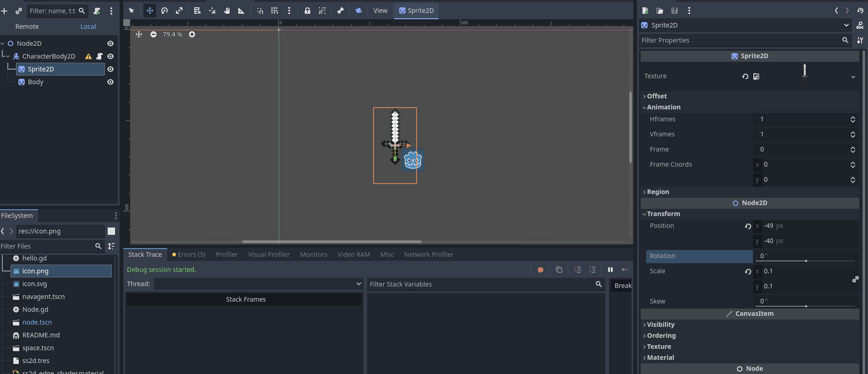
Task: Toggle grid snapping
Action: click(275, 11)
